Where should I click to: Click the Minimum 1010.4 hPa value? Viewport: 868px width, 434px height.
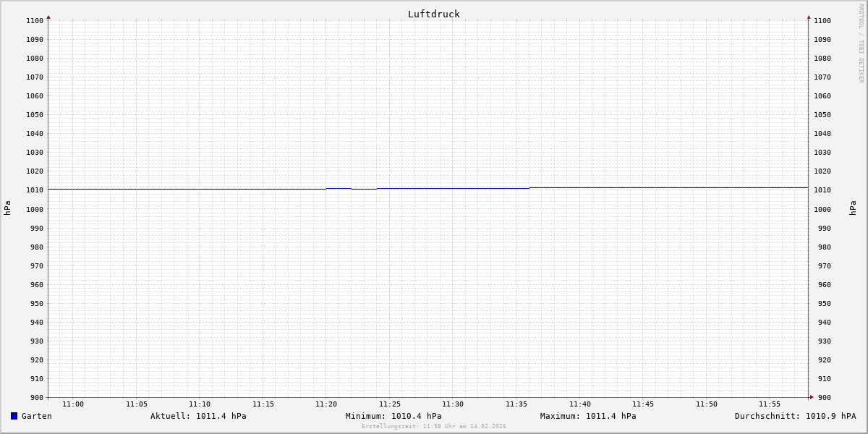[x=393, y=416]
